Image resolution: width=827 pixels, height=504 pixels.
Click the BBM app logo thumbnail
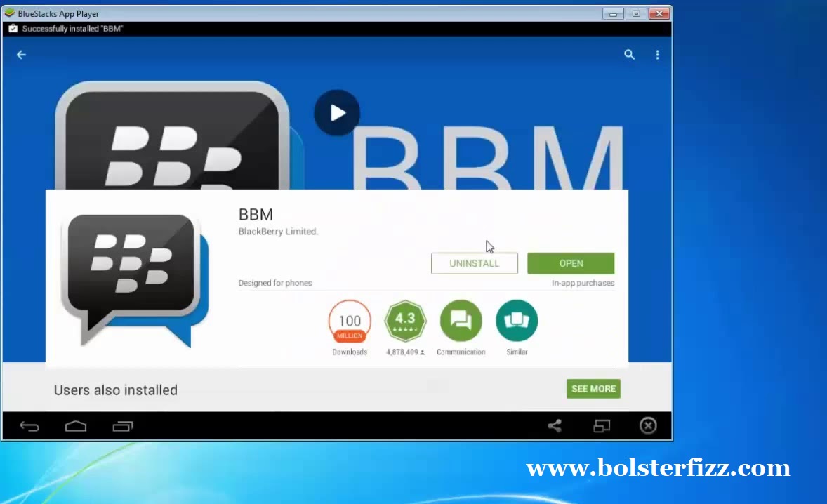click(x=135, y=280)
